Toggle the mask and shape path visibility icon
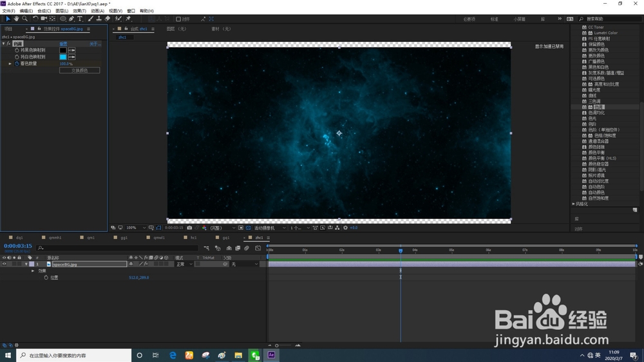The image size is (644, 362). point(158,227)
